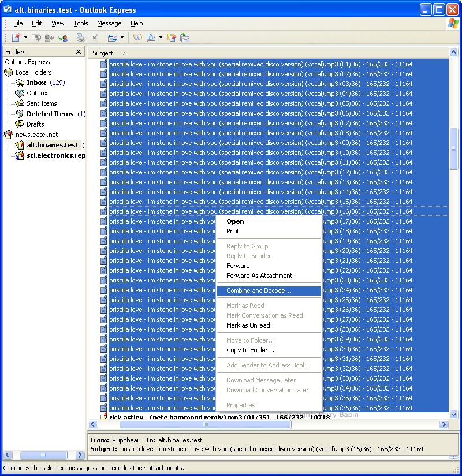Click the Local Folders icon
The height and width of the screenshot is (476, 462).
point(9,72)
